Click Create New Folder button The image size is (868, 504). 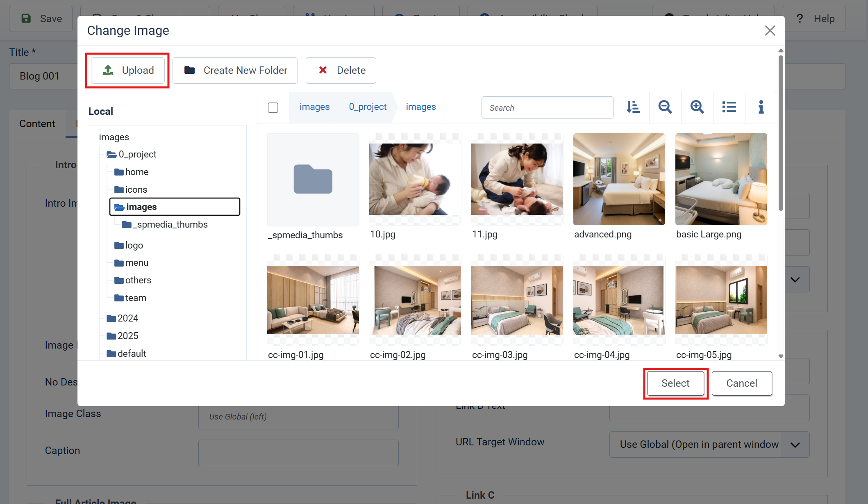point(235,71)
